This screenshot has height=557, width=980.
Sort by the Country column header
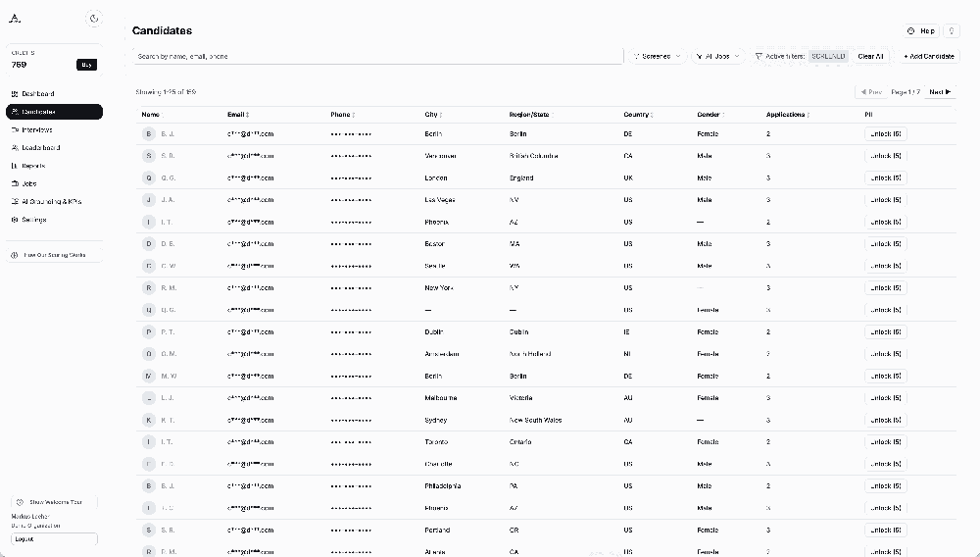point(638,115)
